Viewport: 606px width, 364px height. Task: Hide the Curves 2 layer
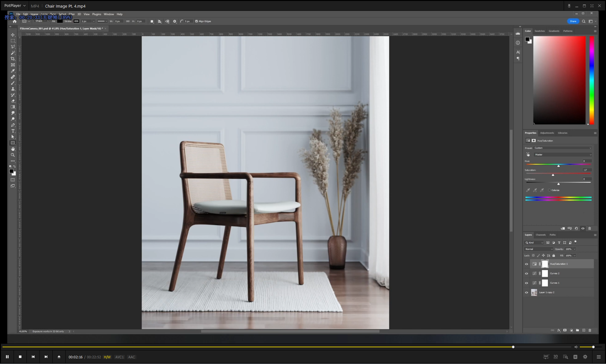coord(526,274)
